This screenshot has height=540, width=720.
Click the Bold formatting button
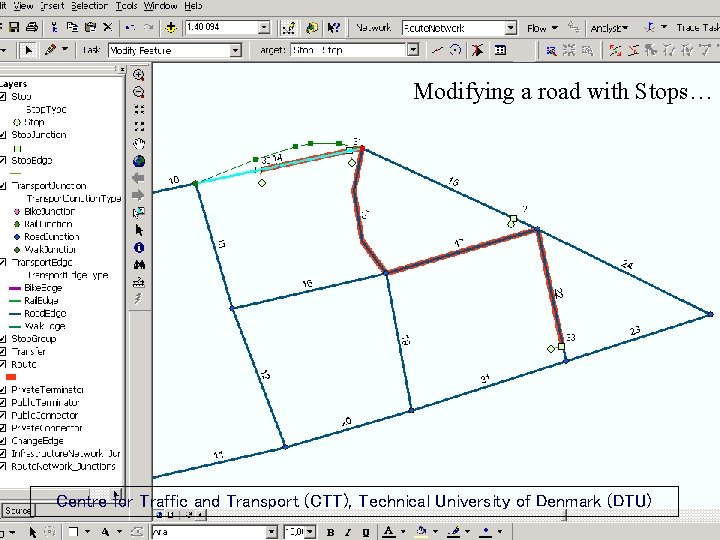click(x=330, y=532)
